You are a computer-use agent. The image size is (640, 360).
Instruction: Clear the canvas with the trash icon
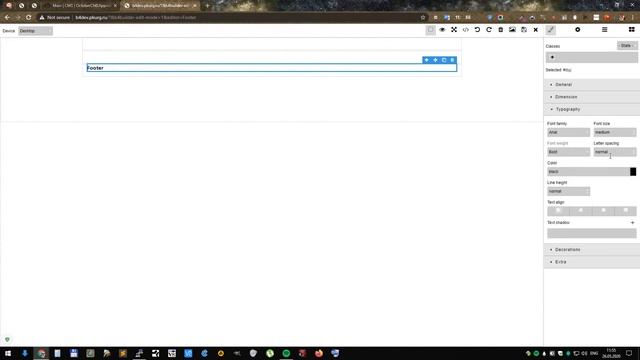point(500,30)
